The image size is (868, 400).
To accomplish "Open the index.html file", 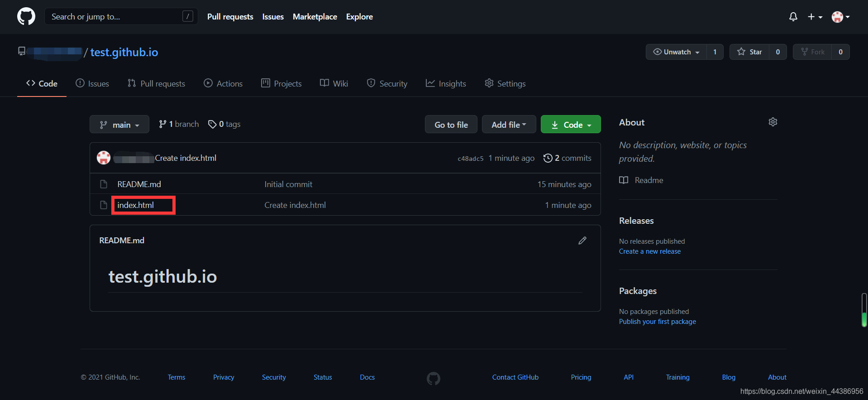I will pos(135,205).
